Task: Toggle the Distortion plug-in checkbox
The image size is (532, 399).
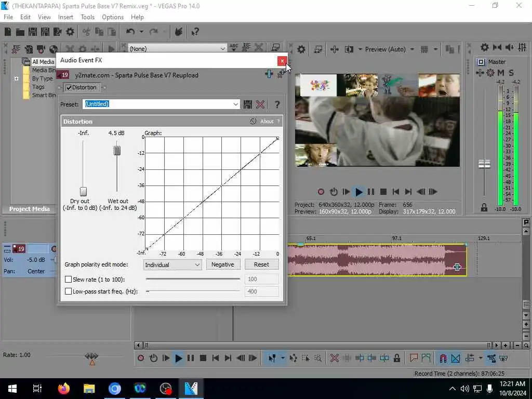Action: coord(69,87)
